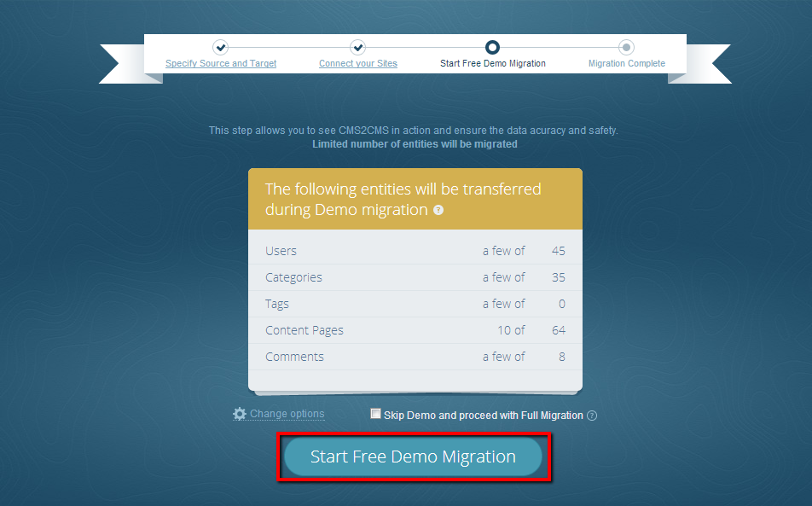Click help icon beside Demo migration heading
The width and height of the screenshot is (812, 506).
(x=438, y=210)
